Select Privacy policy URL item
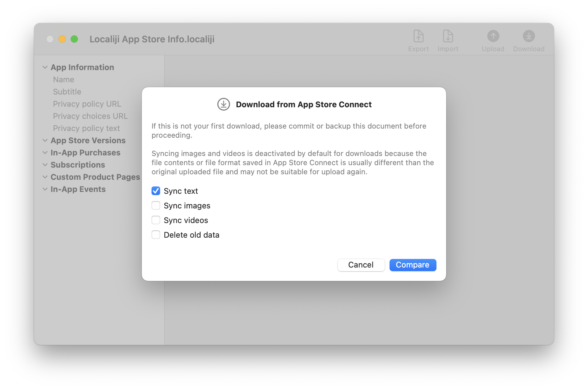 (87, 104)
